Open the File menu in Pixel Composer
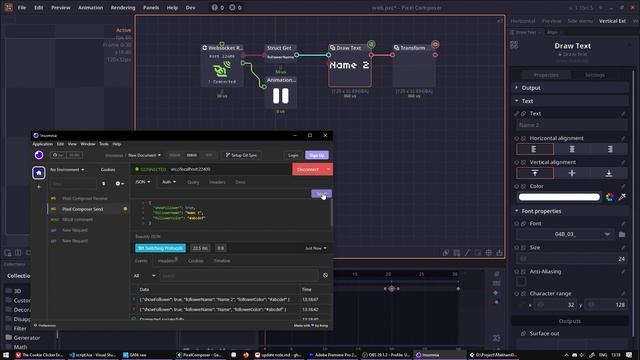Viewport: 640px width, 360px height. coord(22,7)
